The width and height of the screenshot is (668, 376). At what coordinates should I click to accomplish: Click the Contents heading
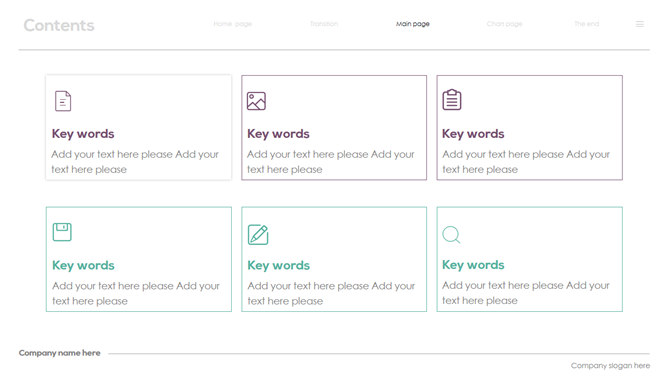click(x=59, y=26)
